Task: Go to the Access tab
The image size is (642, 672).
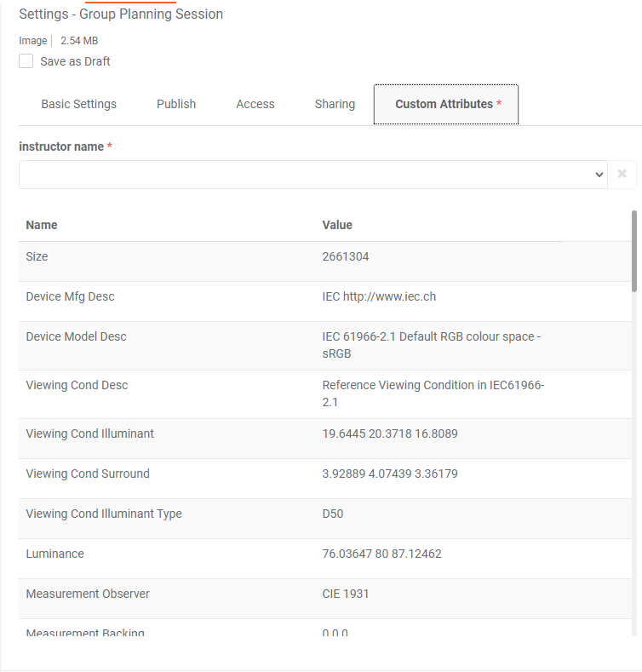Action: [x=255, y=104]
